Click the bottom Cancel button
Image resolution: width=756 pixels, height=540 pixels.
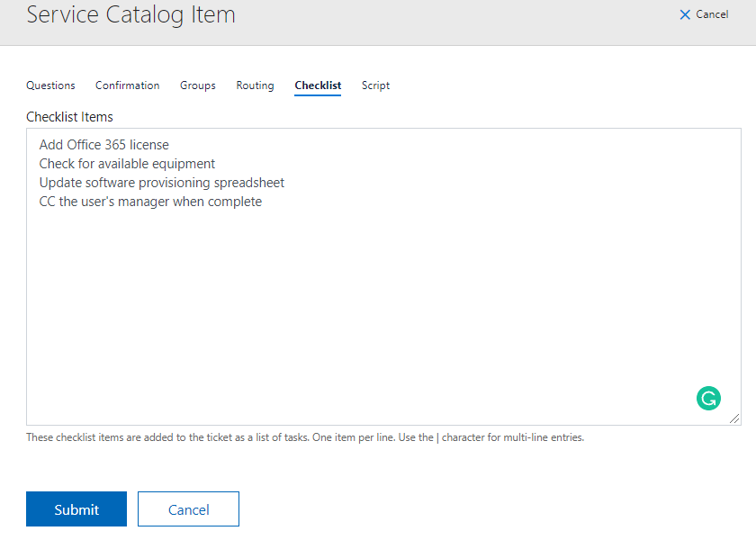188,509
